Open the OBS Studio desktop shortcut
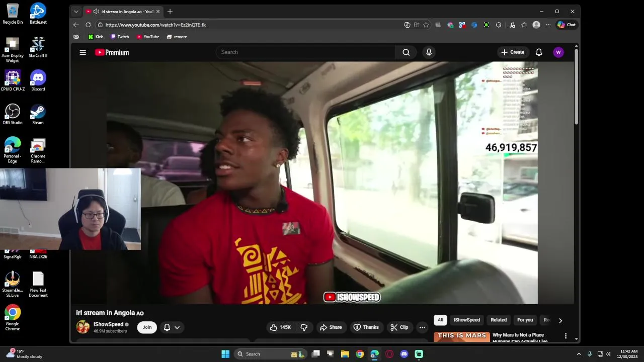The image size is (644, 362). 13,114
